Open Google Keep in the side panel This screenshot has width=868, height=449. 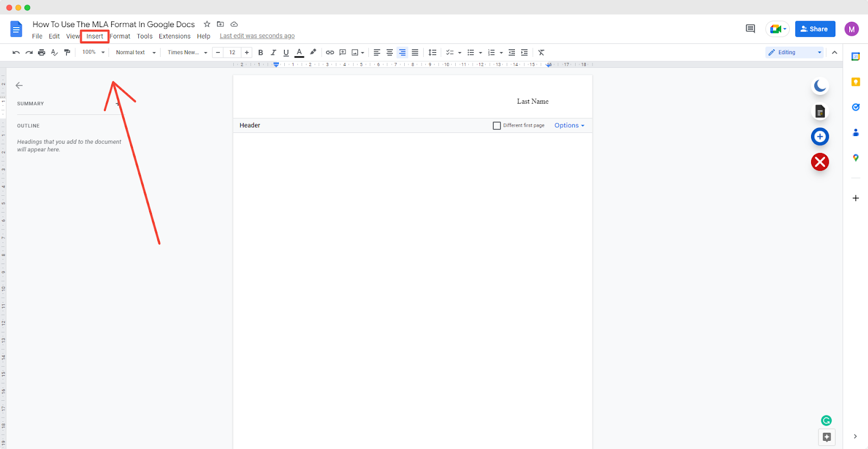856,82
